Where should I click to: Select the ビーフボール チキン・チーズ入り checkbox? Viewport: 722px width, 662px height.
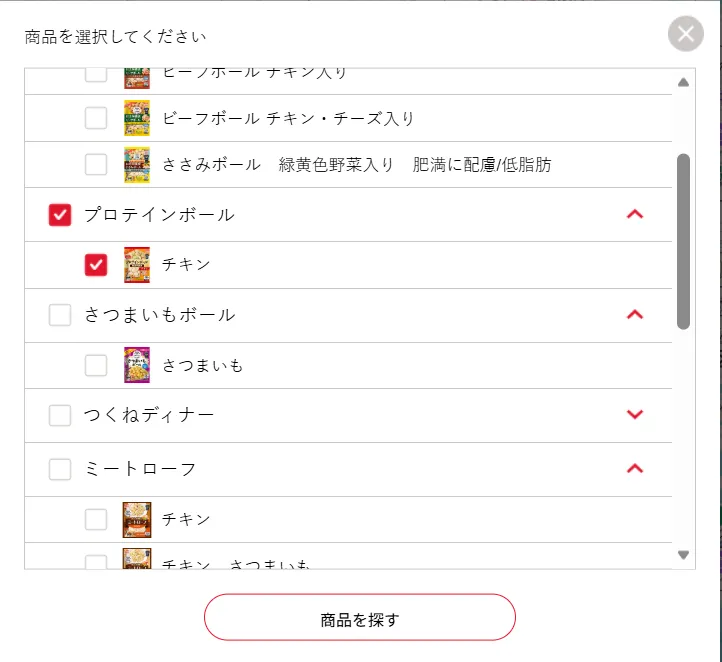(x=96, y=118)
